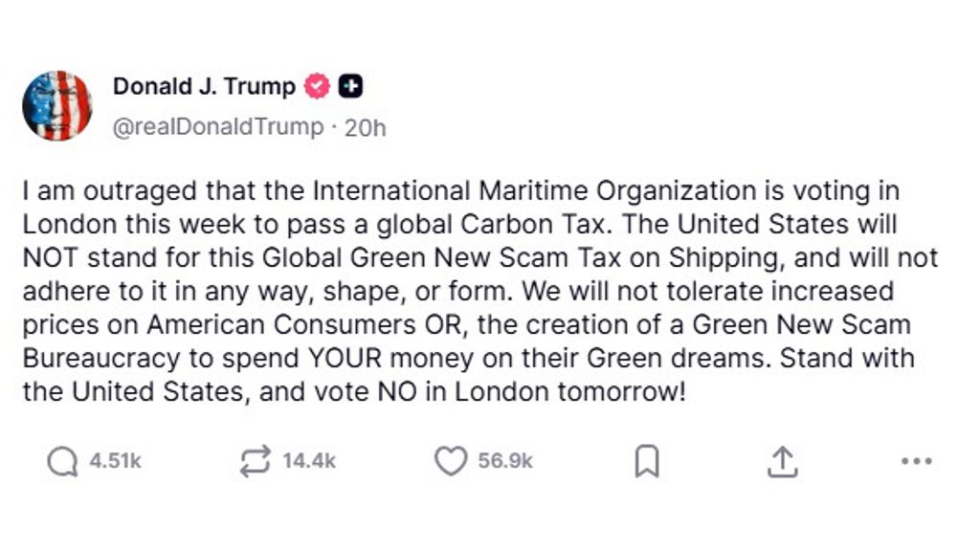
Task: Open Donald J. Trump's profile avatar
Action: pos(57,106)
